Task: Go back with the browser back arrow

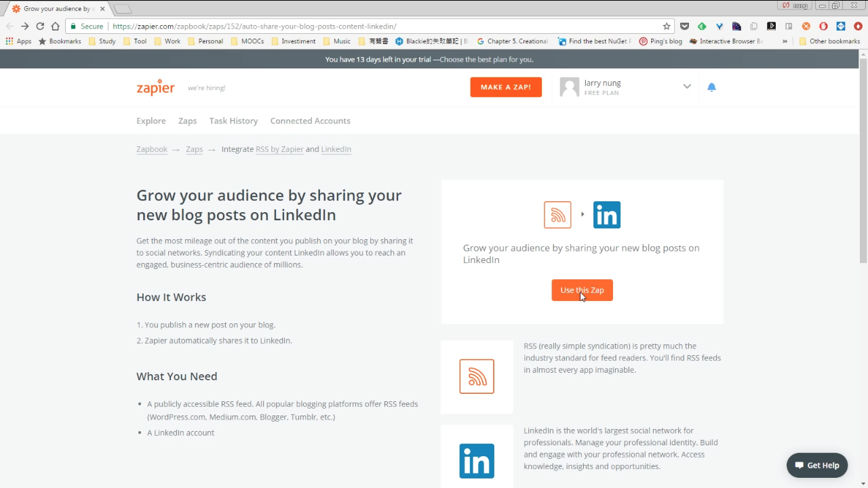Action: pos(9,26)
